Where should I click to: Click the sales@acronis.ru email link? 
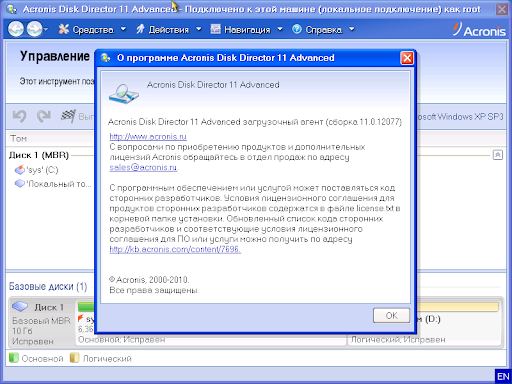[x=143, y=167]
